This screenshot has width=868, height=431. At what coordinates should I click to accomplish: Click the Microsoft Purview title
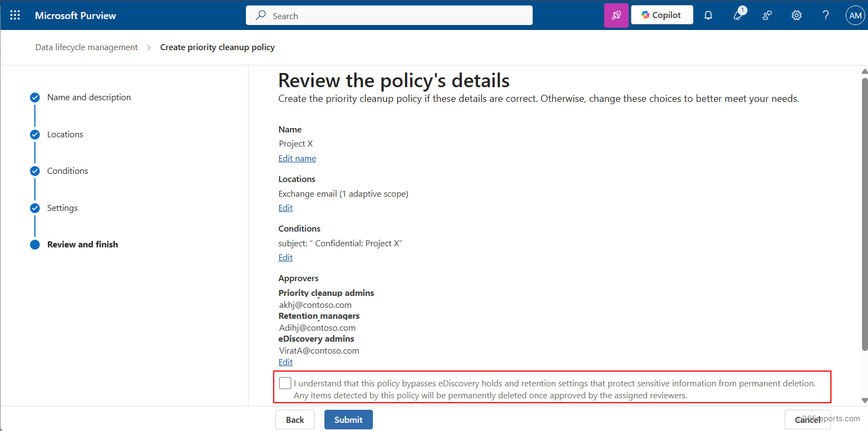click(x=75, y=16)
